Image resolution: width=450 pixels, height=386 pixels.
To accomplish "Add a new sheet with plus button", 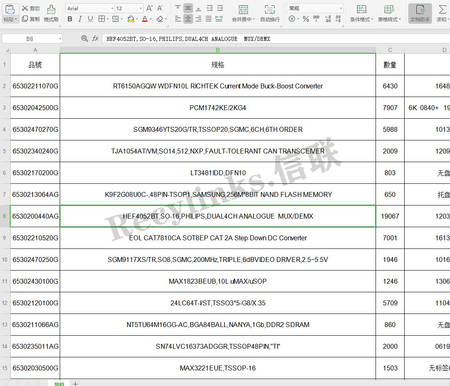I will tap(75, 383).
